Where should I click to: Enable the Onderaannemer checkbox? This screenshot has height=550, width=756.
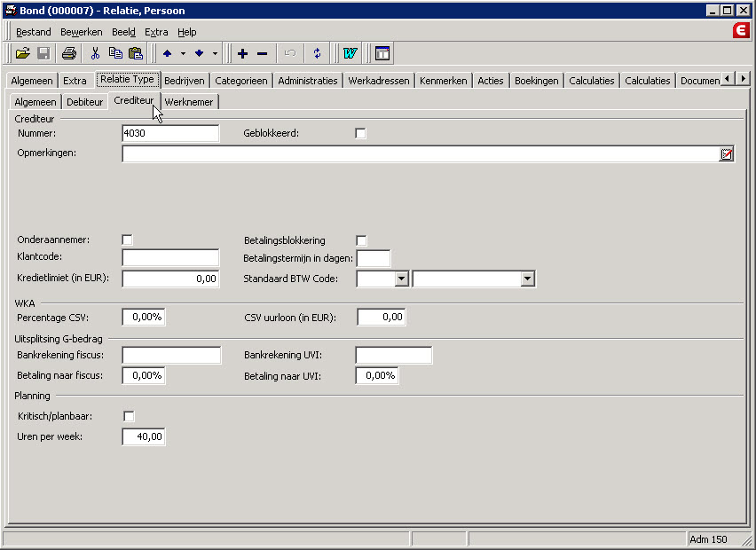click(x=127, y=240)
